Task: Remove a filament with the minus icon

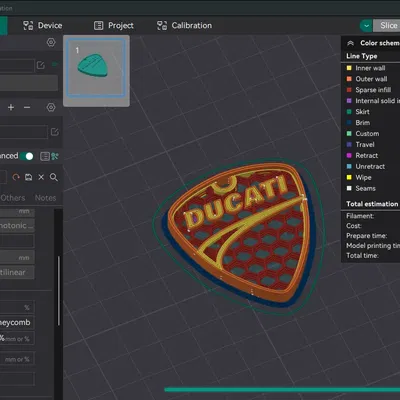Action: [x=27, y=107]
